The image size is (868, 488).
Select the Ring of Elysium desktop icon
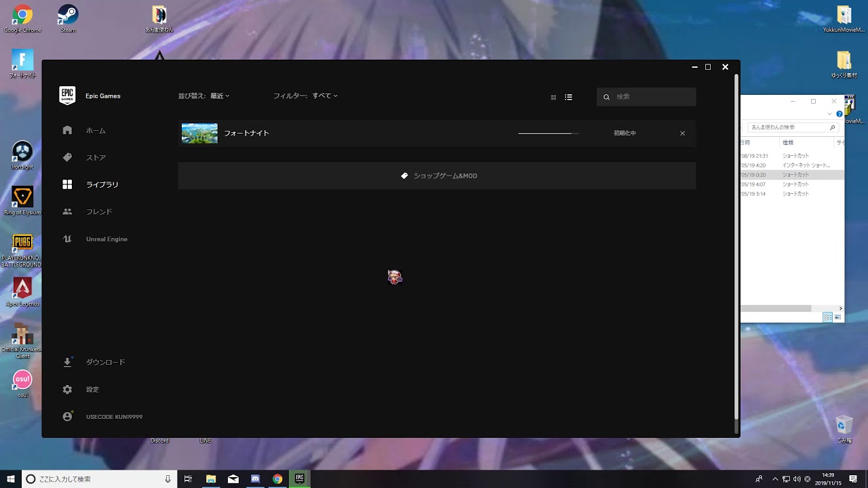22,201
